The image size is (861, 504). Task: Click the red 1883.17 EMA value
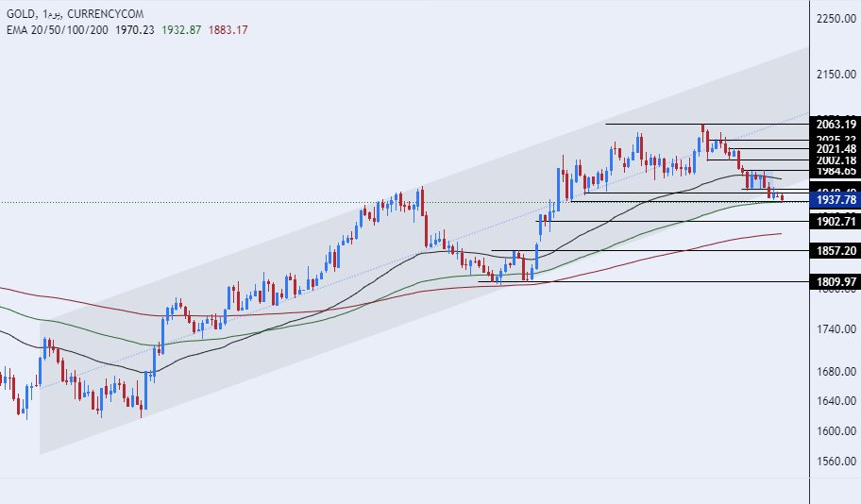click(233, 29)
